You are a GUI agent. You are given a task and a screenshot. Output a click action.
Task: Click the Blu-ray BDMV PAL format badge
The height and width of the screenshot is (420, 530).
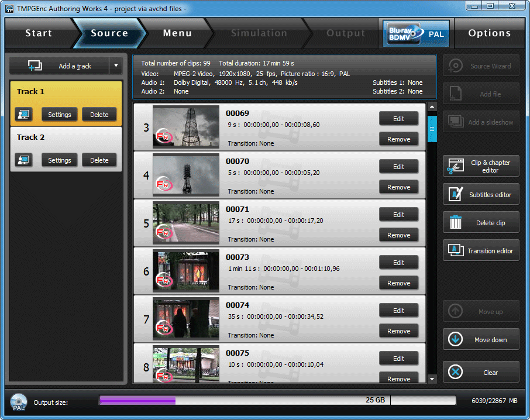click(x=416, y=33)
